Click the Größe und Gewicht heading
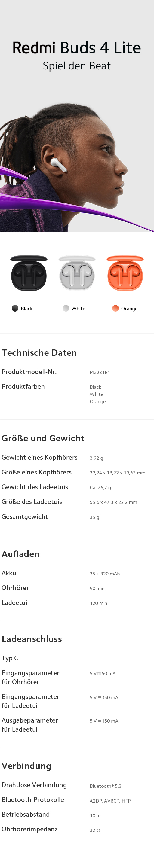Screen dimensions: 154x868 click(43, 438)
